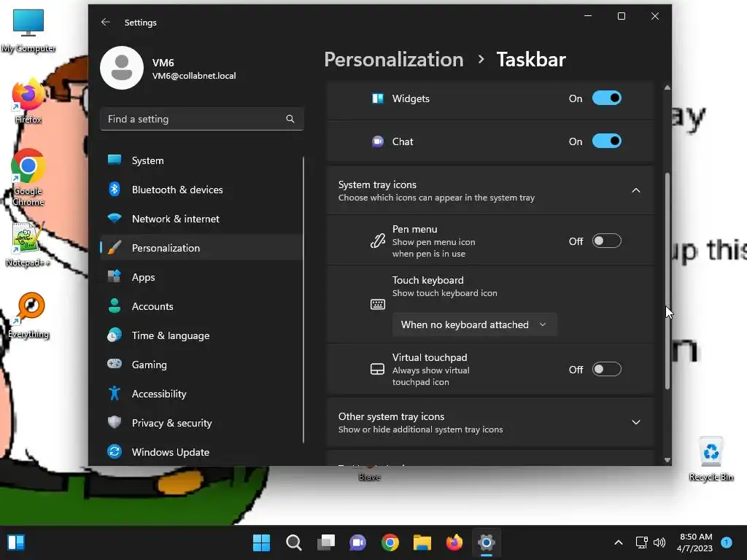Open Accounts settings category
The image size is (747, 560).
[x=201, y=306]
